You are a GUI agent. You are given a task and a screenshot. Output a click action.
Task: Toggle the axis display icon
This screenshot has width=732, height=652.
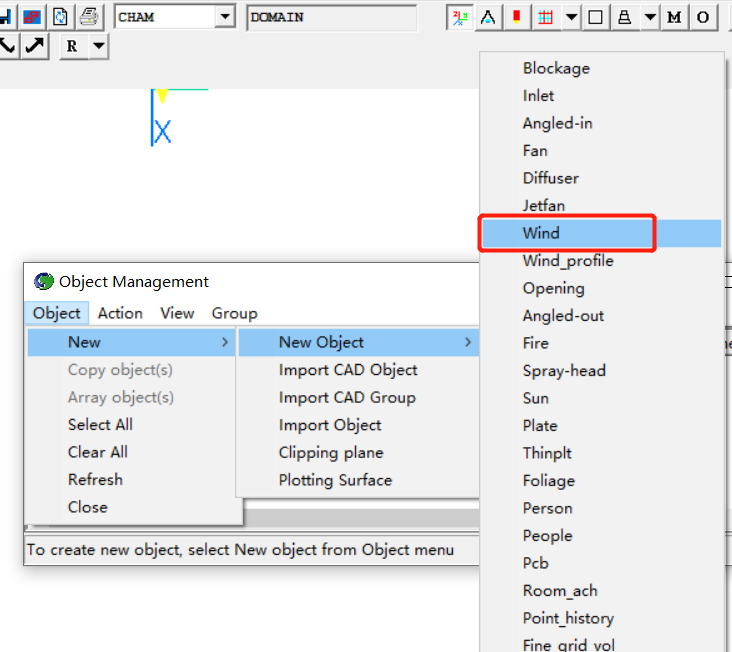point(460,18)
